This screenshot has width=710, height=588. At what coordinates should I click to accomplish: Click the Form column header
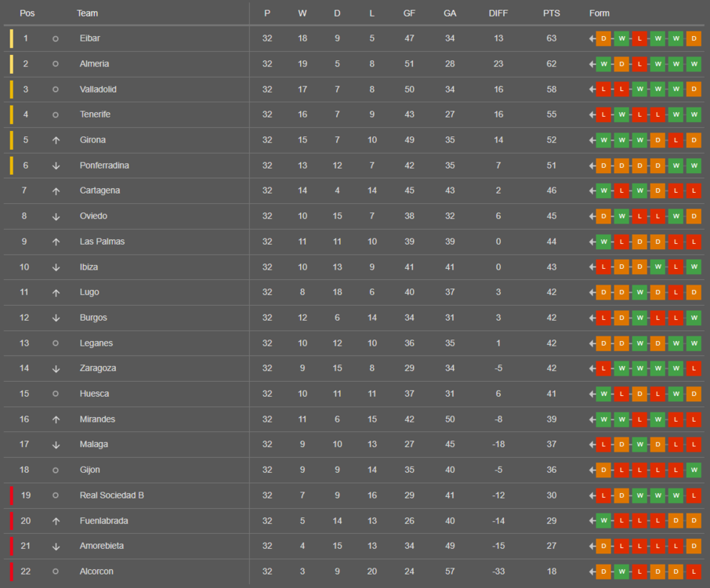tap(600, 13)
